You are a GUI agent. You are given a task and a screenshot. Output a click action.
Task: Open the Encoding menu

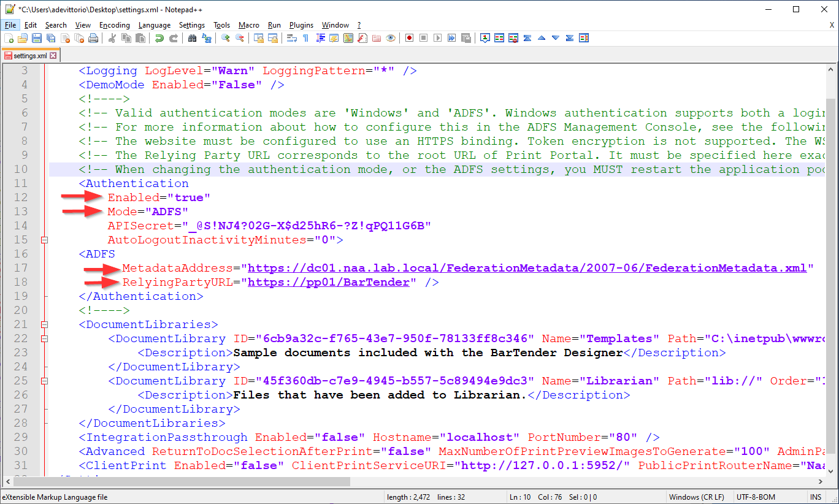click(115, 25)
